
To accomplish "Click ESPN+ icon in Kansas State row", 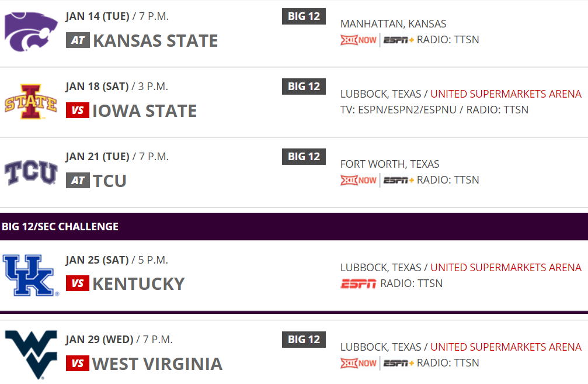I will 399,40.
